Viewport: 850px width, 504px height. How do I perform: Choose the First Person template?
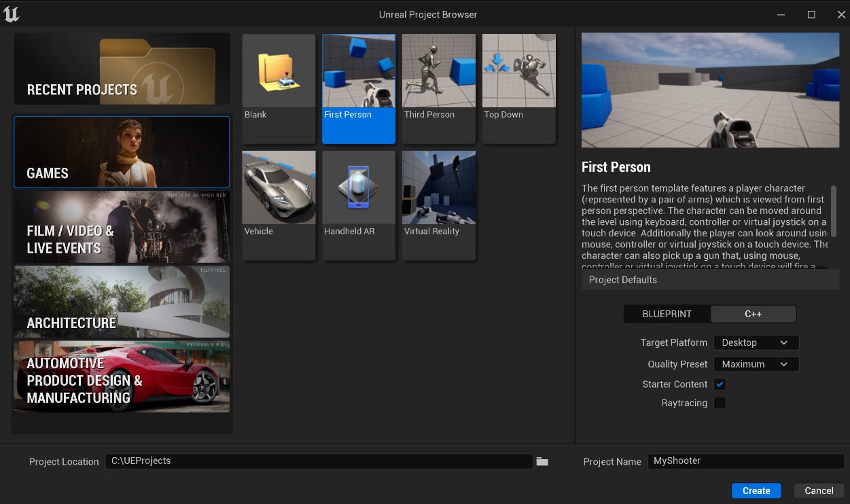[359, 88]
